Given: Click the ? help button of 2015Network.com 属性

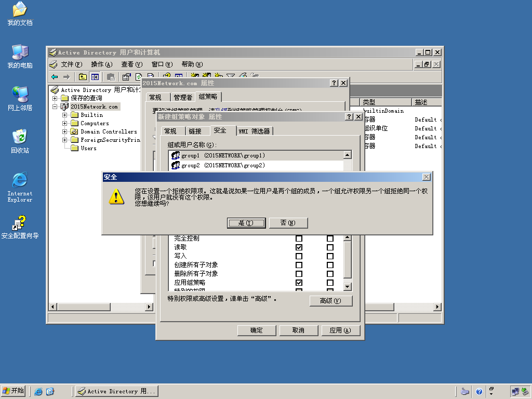Looking at the screenshot, I should coord(334,83).
